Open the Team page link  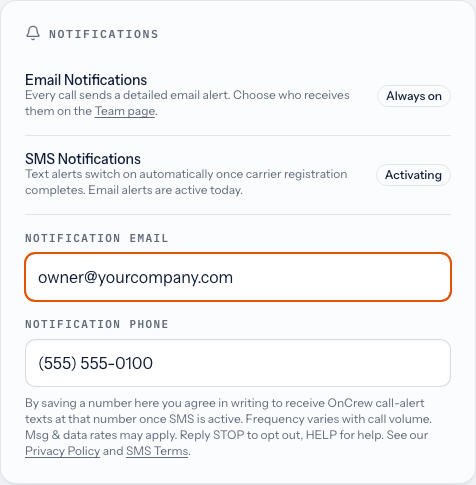coord(125,111)
